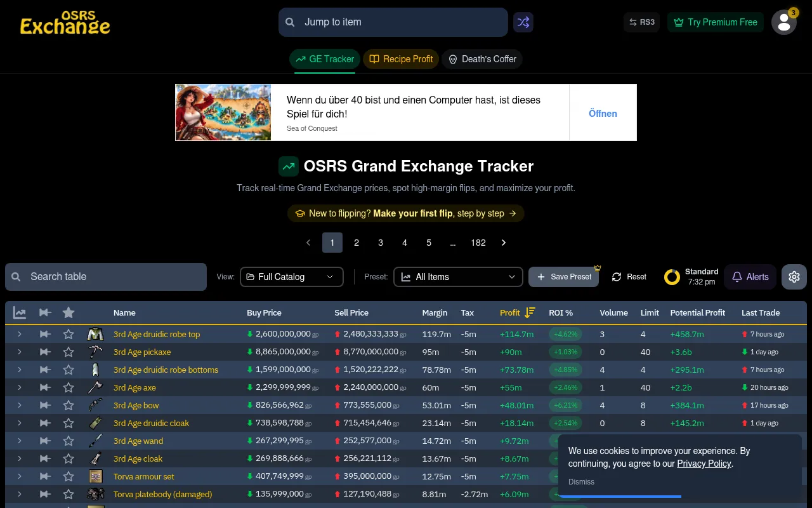Viewport: 812px width, 508px height.
Task: Click the 3rd Age bow item icon
Action: point(95,405)
